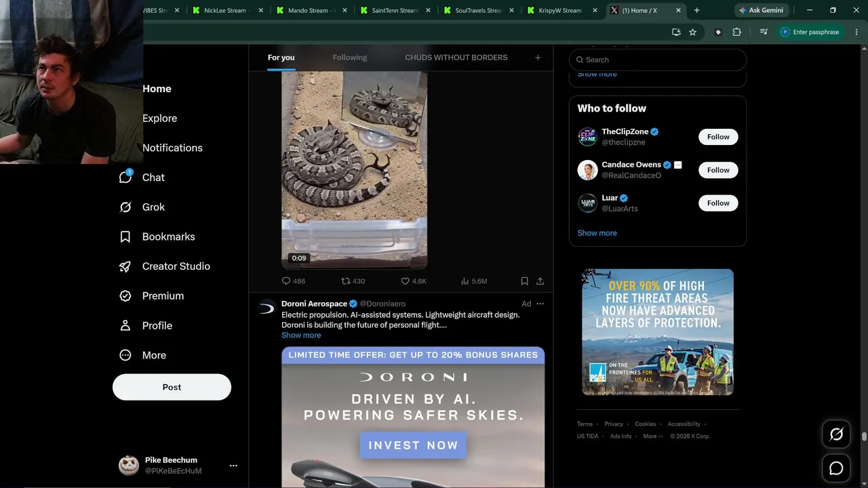Open the Privacy footer link
This screenshot has height=488, width=868.
tap(614, 424)
